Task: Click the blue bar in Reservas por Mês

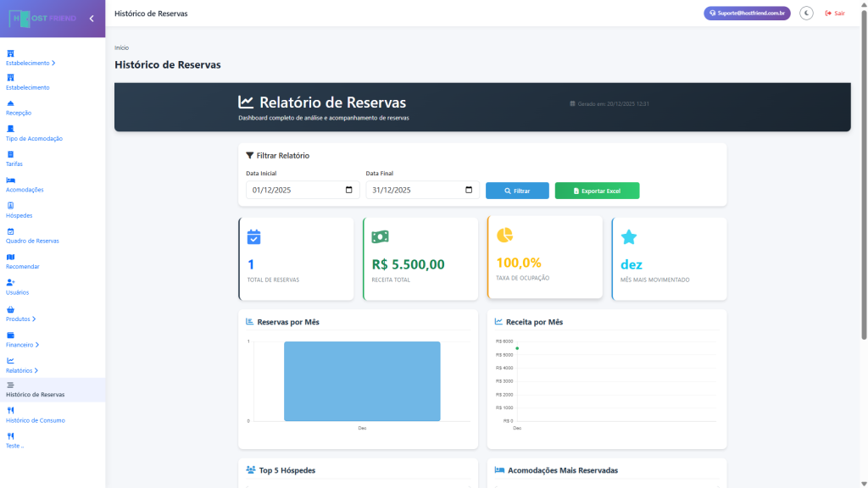Action: [362, 381]
